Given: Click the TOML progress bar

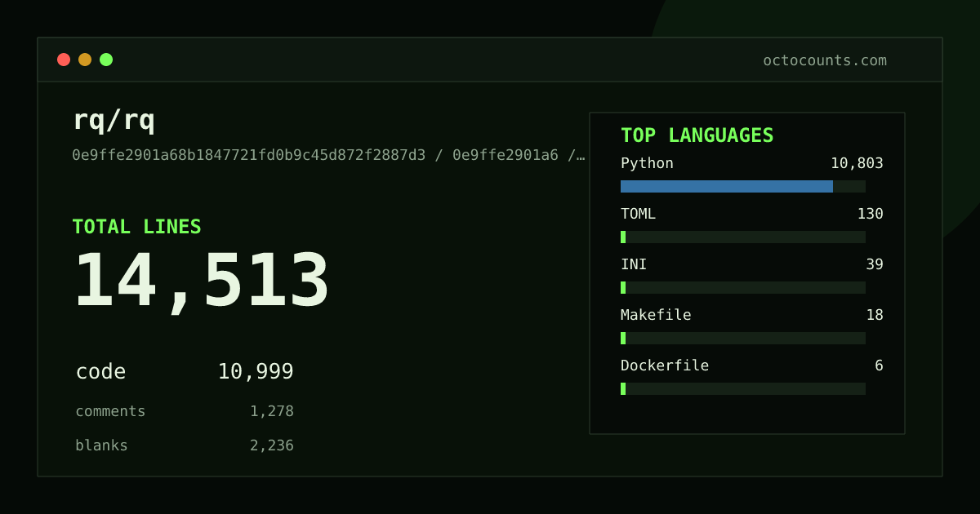Looking at the screenshot, I should click(743, 237).
